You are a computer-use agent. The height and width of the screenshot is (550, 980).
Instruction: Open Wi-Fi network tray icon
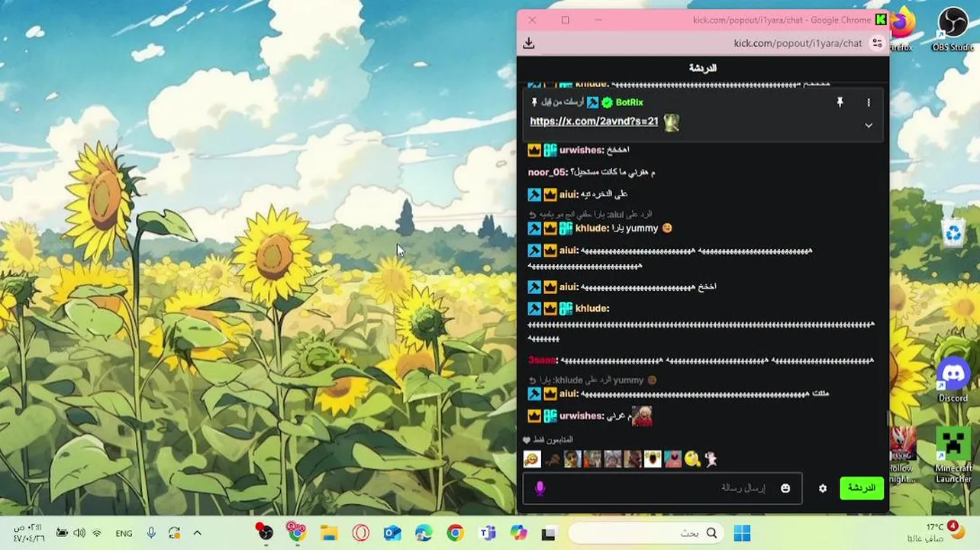97,533
